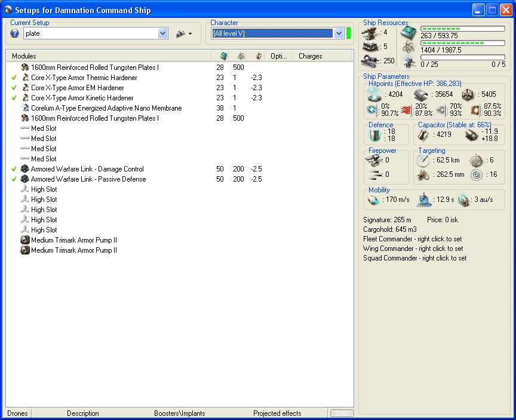Click the calibration icon showing 250
This screenshot has height=420, width=516.
click(x=371, y=61)
